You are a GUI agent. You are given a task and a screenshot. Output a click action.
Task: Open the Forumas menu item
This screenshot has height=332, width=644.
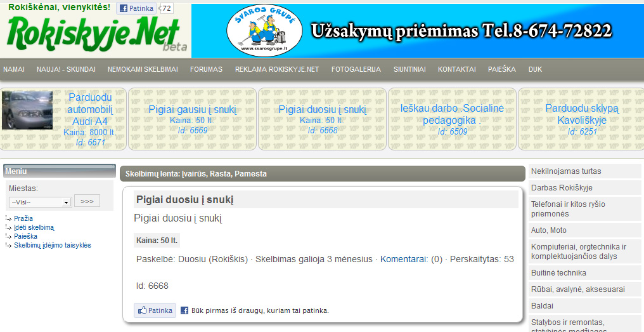[206, 69]
